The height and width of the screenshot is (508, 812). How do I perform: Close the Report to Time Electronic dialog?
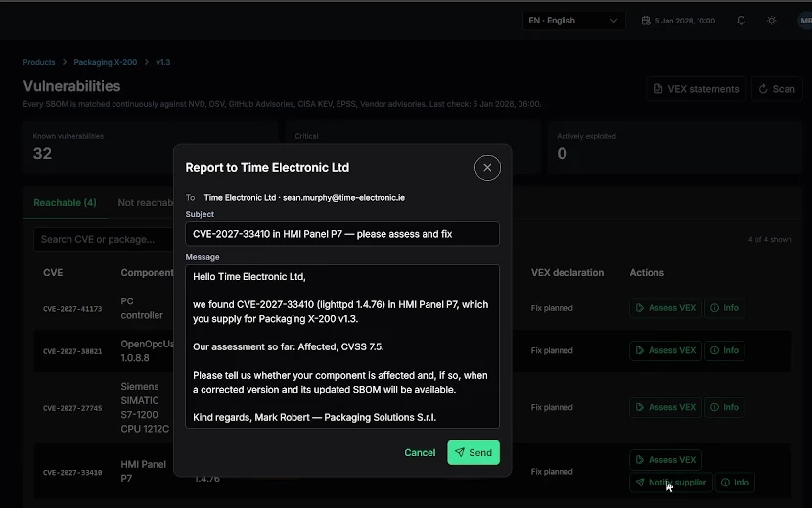coord(487,168)
